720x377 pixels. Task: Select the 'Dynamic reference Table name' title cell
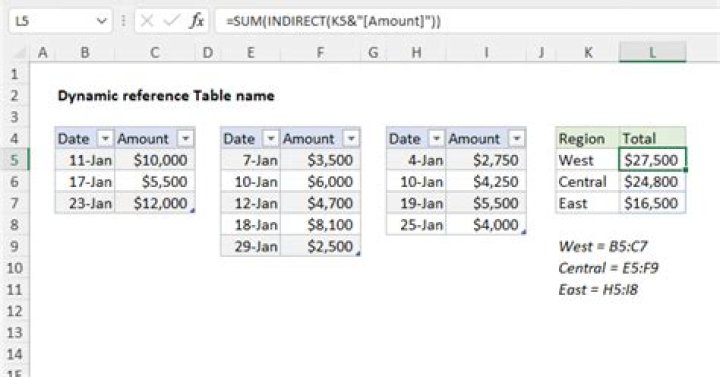(166, 96)
